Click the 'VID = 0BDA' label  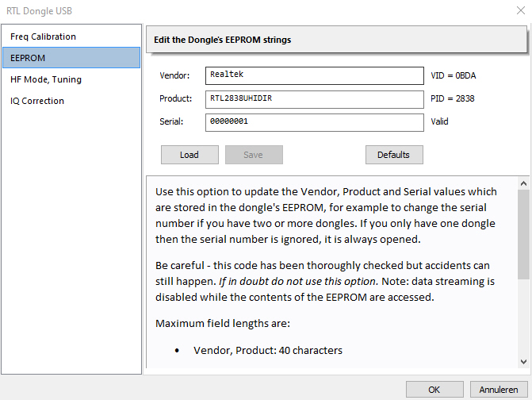tap(454, 75)
